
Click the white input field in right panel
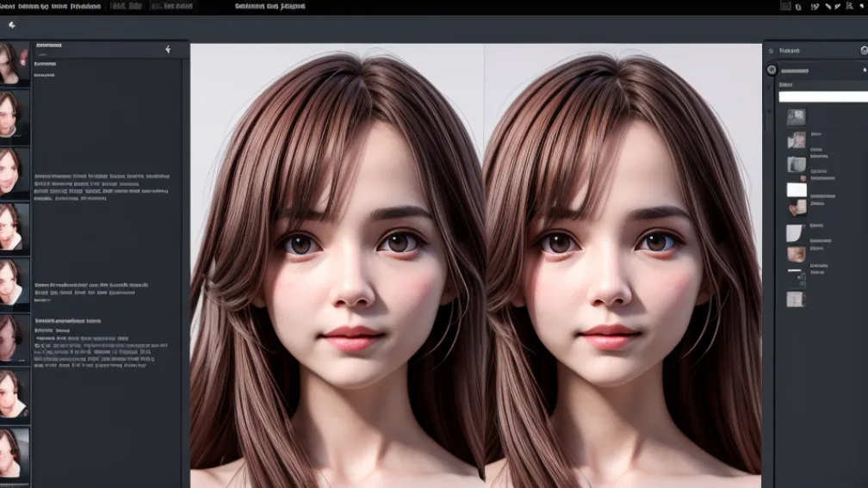(823, 96)
